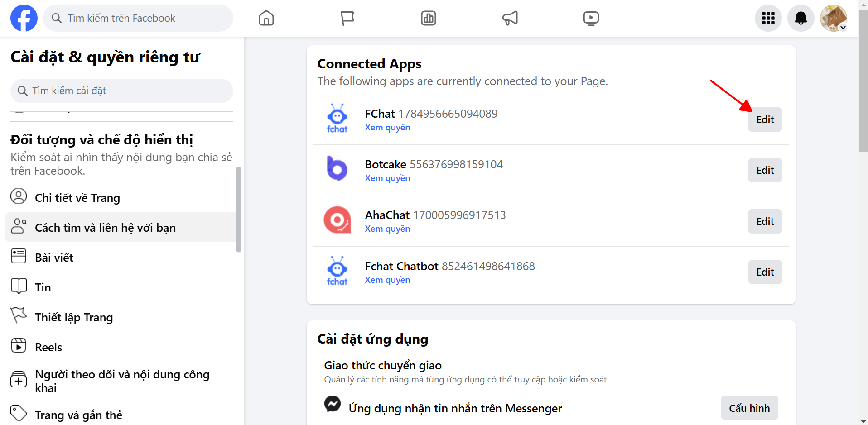Open the ads megaphone icon in top navigation
The width and height of the screenshot is (868, 425).
point(510,18)
